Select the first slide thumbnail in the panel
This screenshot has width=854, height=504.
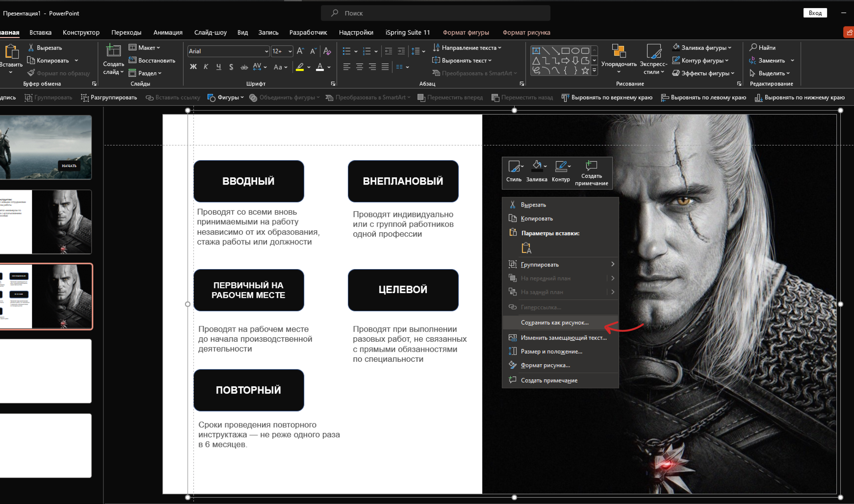pos(46,147)
